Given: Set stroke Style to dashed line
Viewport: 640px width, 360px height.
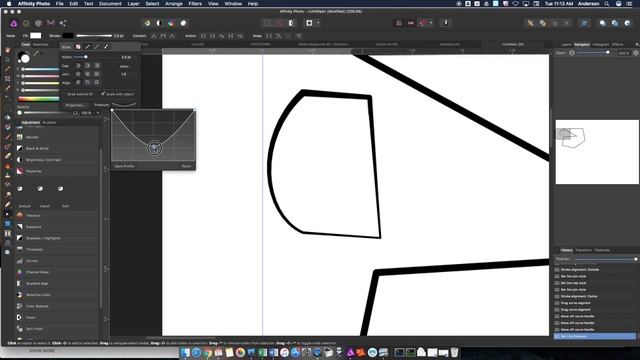Looking at the screenshot, I should [x=97, y=47].
